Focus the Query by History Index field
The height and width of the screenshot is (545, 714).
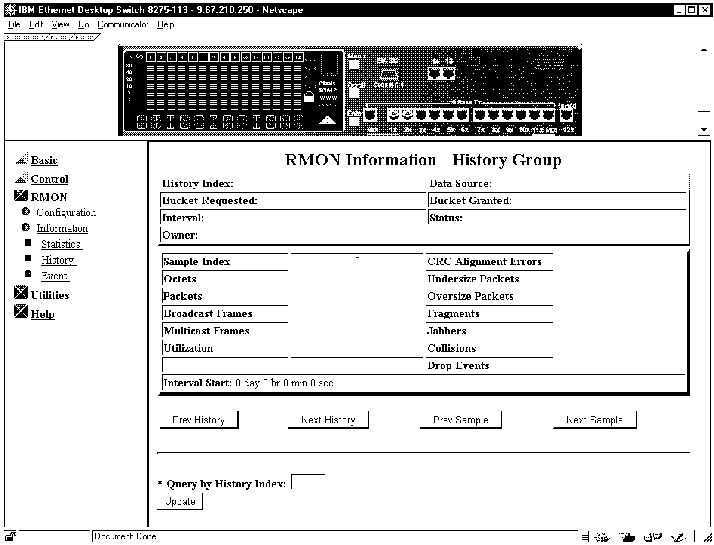click(307, 483)
